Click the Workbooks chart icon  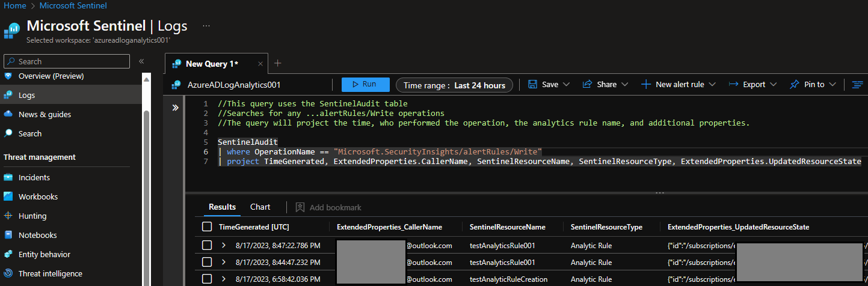(x=8, y=196)
